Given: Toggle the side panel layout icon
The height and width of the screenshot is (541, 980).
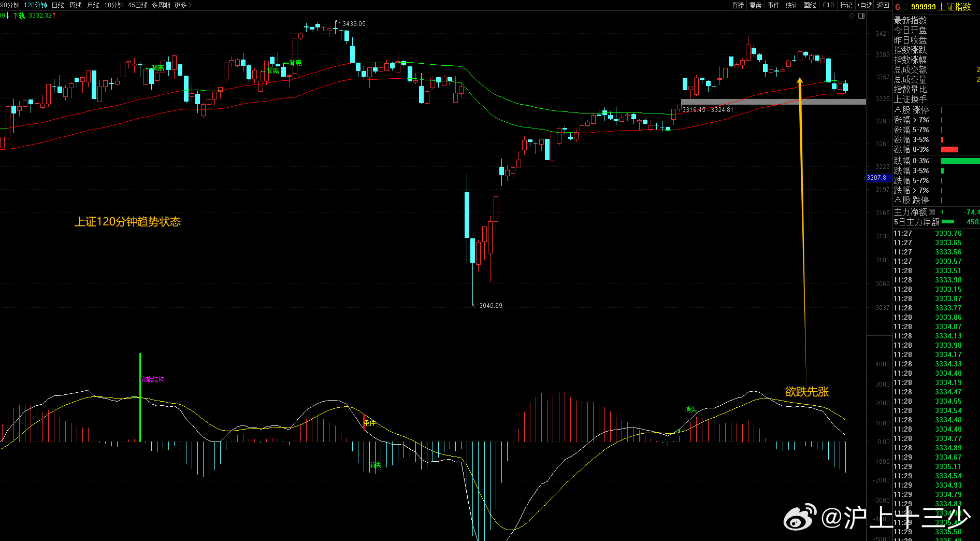Looking at the screenshot, I should 861,16.
